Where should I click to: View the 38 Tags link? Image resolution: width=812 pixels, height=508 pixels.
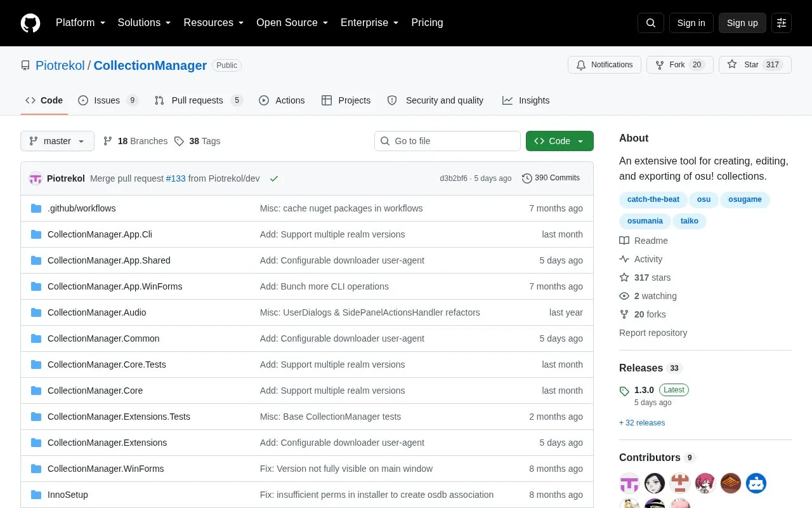197,141
